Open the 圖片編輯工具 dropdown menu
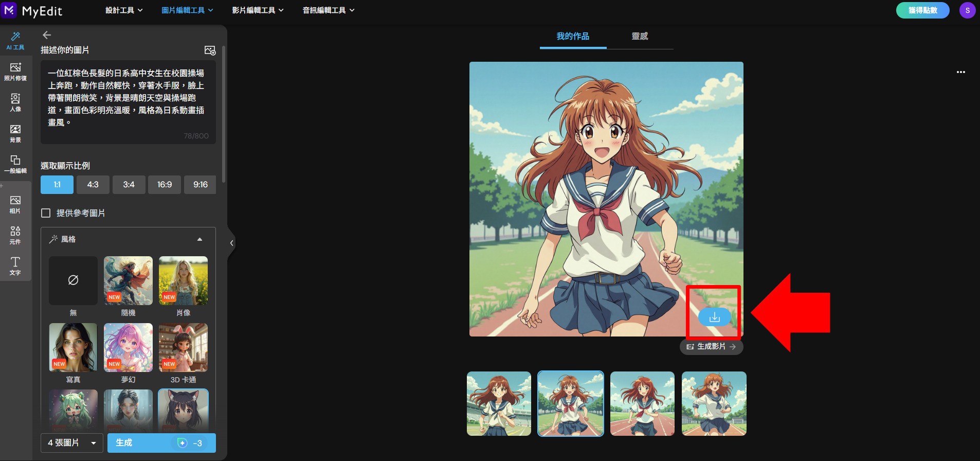The width and height of the screenshot is (980, 461). (187, 10)
